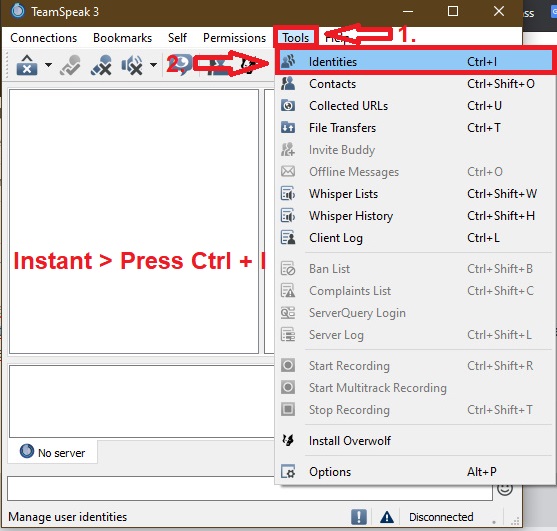Viewport: 557px width, 531px height.
Task: Toggle Away status toolbar icon
Action: (x=27, y=65)
